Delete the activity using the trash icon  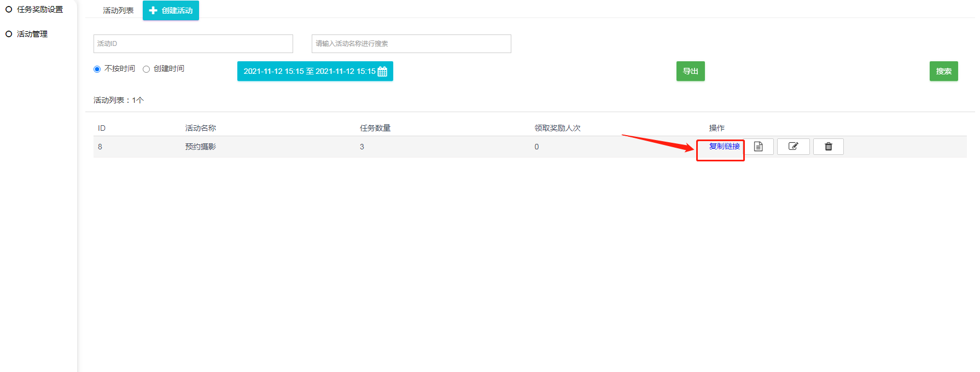click(x=828, y=147)
